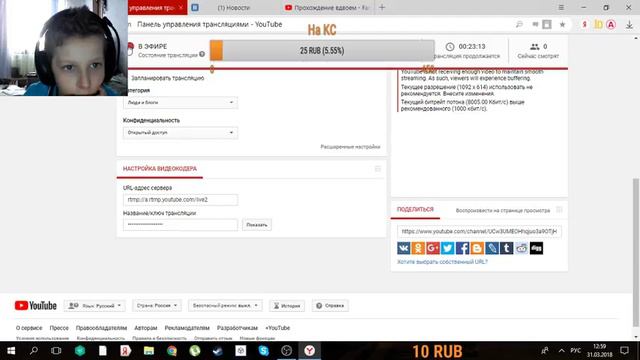The width and height of the screenshot is (640, 360).
Task: Click the РУС input language indicator
Action: pos(576,351)
